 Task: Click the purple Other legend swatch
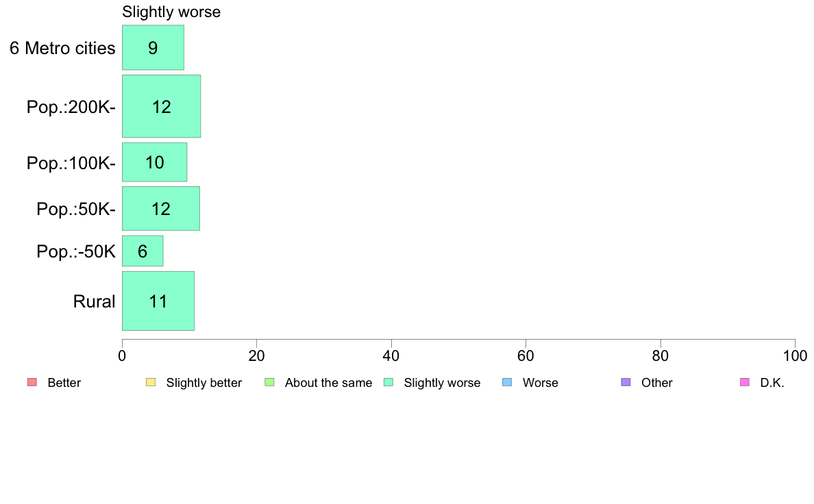pos(626,383)
